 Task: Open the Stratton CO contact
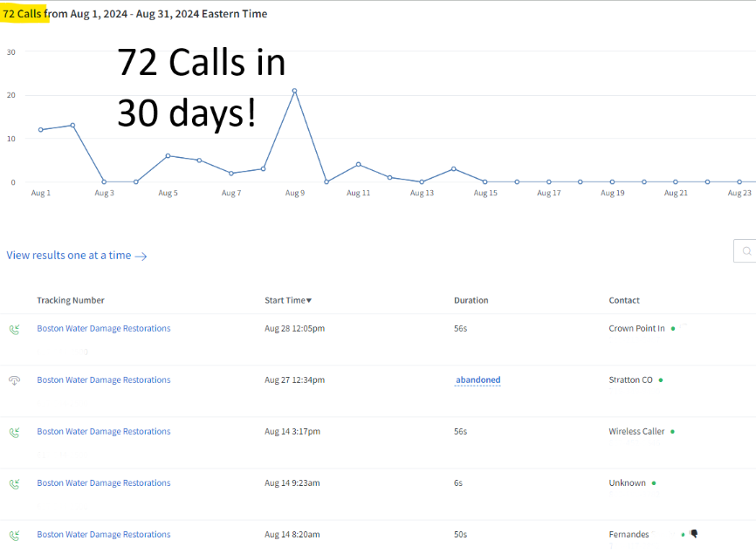[630, 380]
